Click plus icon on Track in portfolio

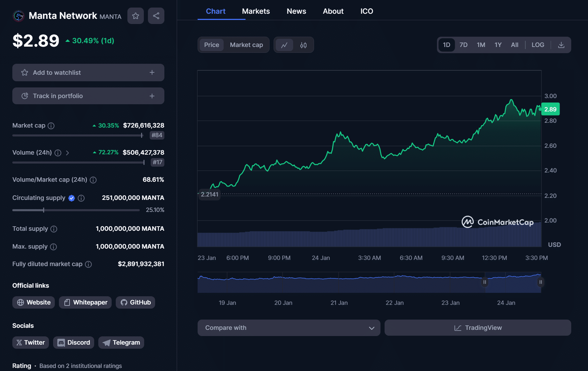152,96
